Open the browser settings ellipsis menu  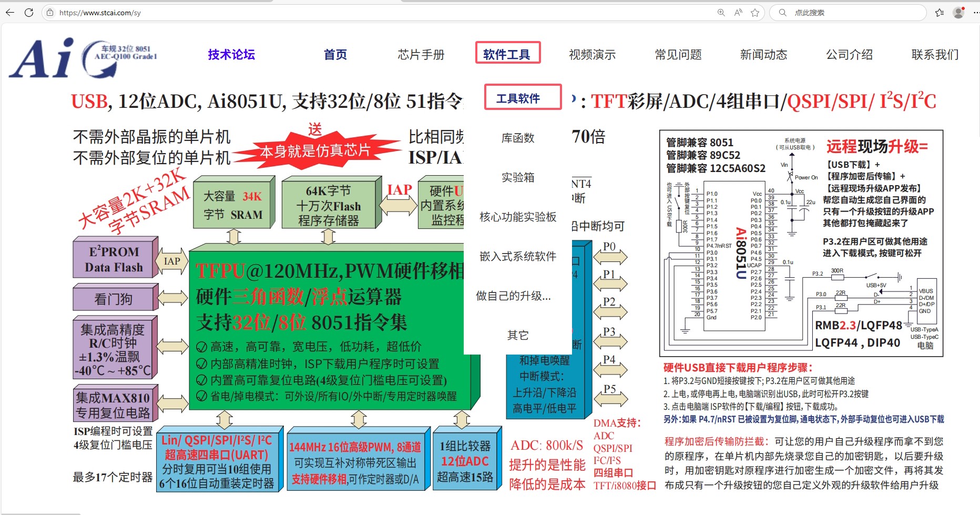(975, 13)
